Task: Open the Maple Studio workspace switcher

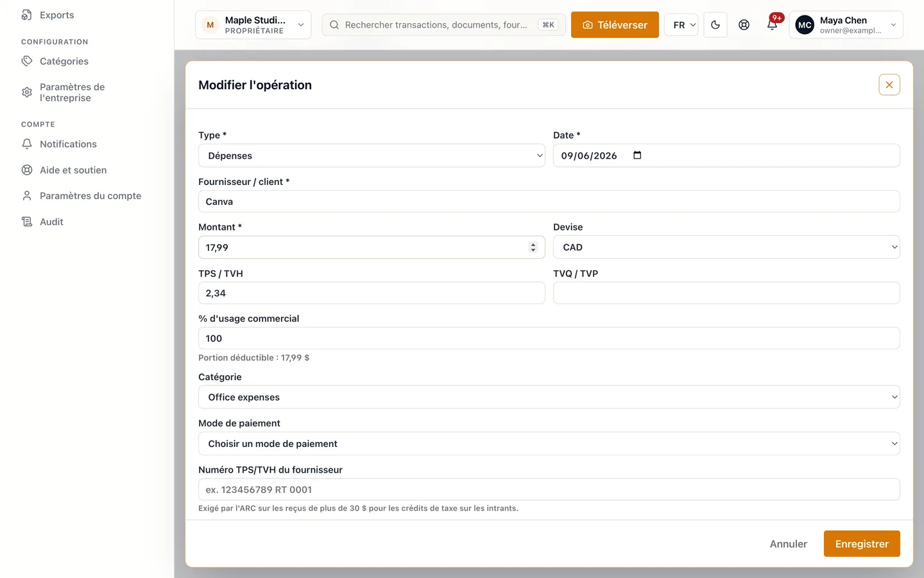Action: (253, 25)
